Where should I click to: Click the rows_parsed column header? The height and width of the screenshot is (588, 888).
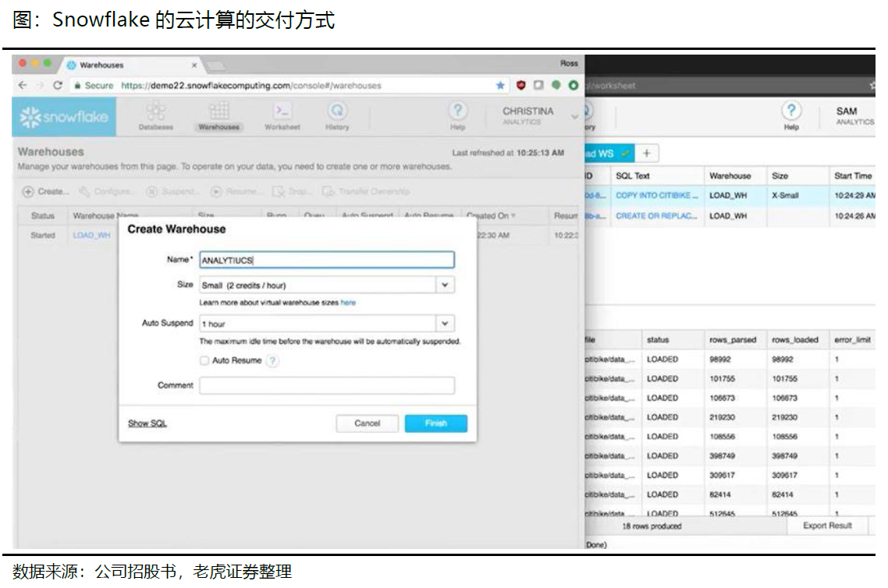click(x=733, y=339)
